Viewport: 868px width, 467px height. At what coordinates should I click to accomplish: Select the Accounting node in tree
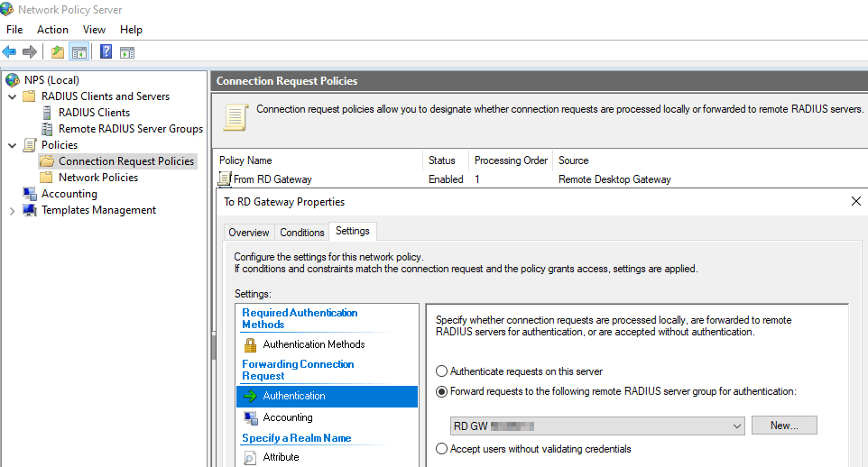point(69,194)
